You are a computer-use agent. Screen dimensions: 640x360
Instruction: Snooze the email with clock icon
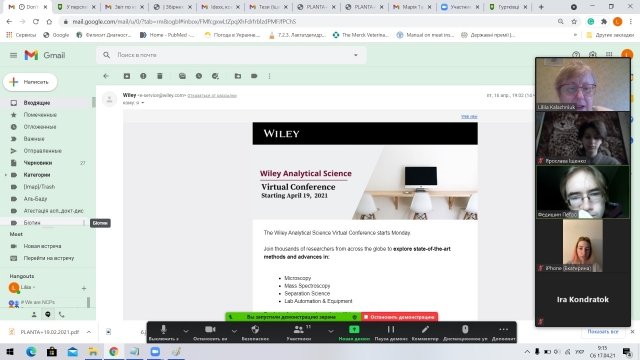pos(199,76)
